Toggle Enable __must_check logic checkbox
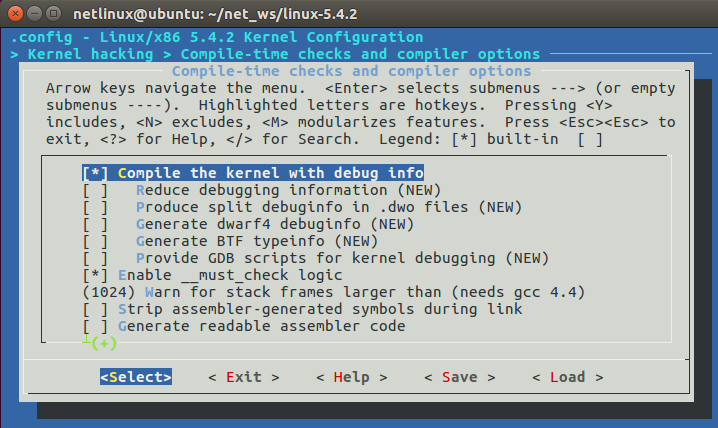This screenshot has height=428, width=718. click(212, 275)
